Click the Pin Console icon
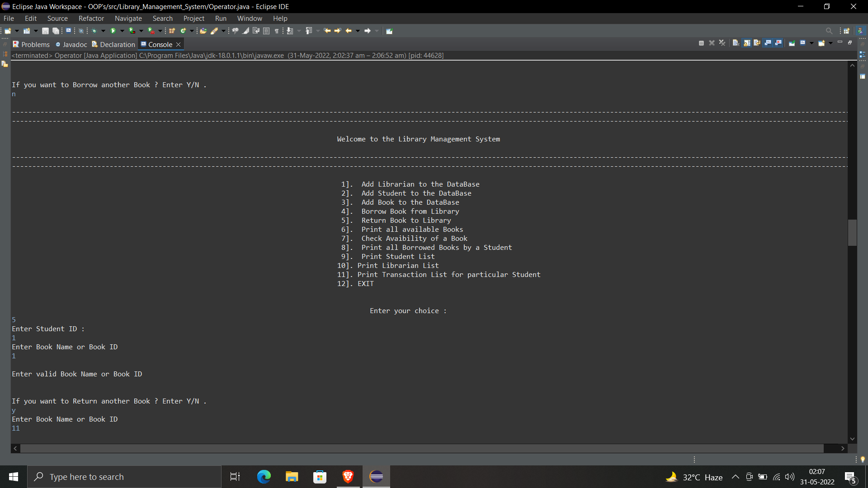The height and width of the screenshot is (488, 868). click(792, 43)
